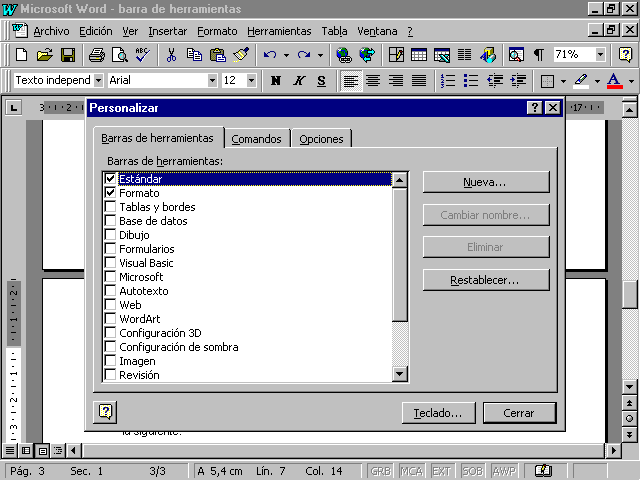Click the Copy icon
Screen dimensions: 640x480
pyautogui.click(x=194, y=54)
